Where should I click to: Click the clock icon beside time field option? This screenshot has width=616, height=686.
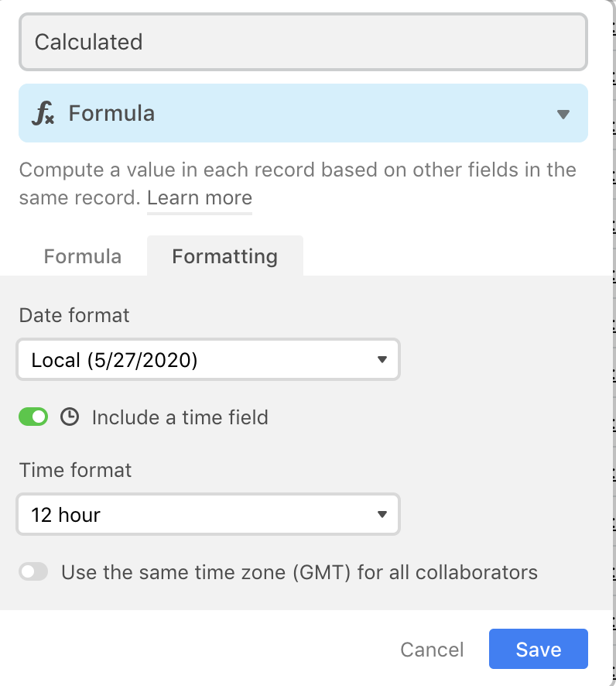(x=70, y=417)
